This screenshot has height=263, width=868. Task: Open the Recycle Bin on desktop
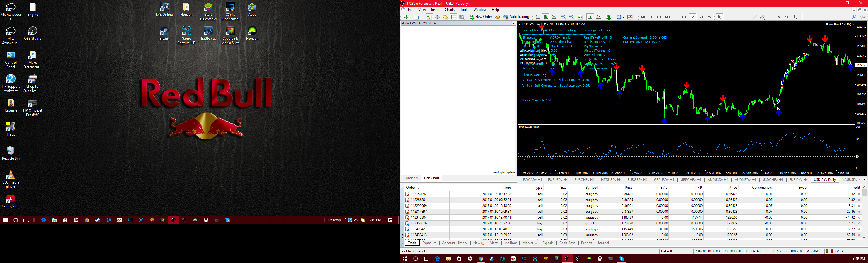point(11,153)
